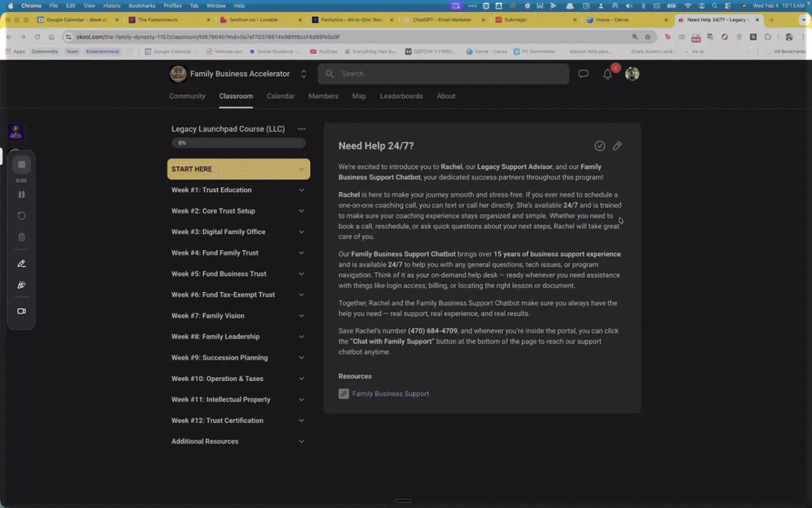This screenshot has height=508, width=812.
Task: Click the address bar URL
Action: pos(208,37)
